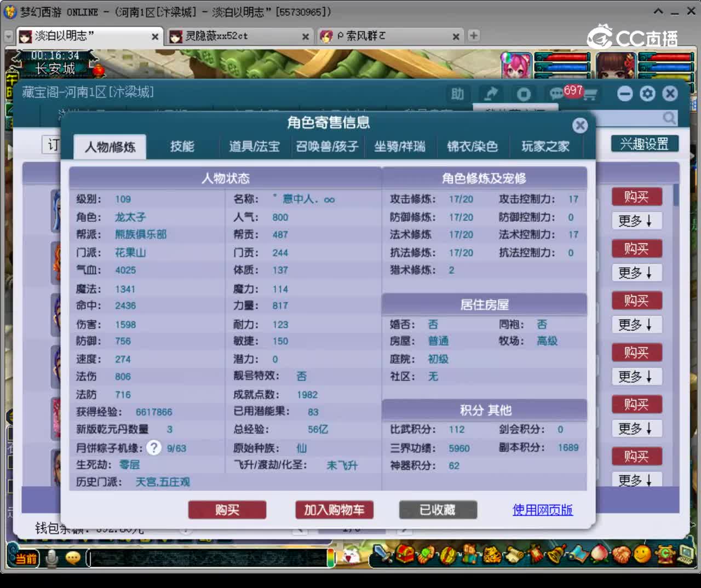Click the red lantern icon beside 长安城

pos(99,70)
